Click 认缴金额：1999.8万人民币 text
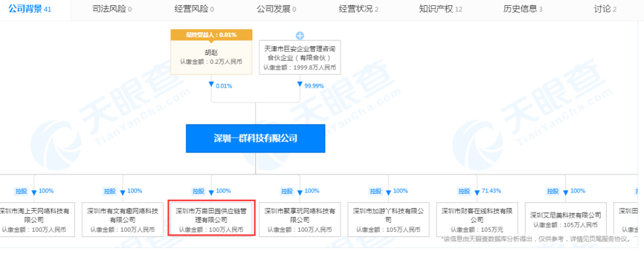Screen dimensions: 644x257 [x=300, y=68]
